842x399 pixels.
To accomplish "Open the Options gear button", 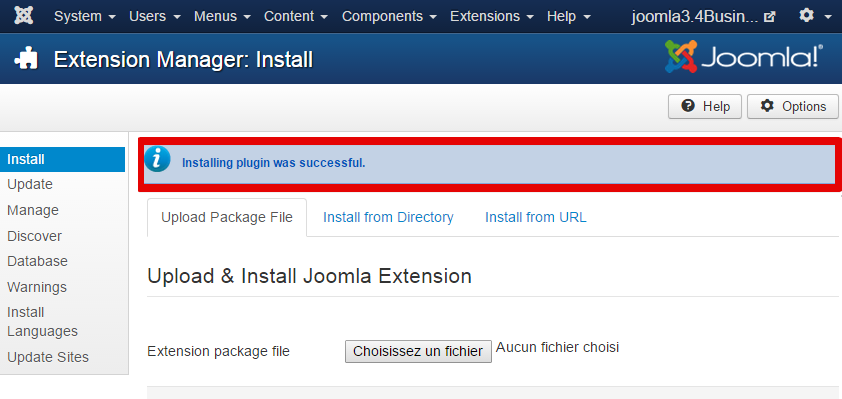I will click(793, 106).
